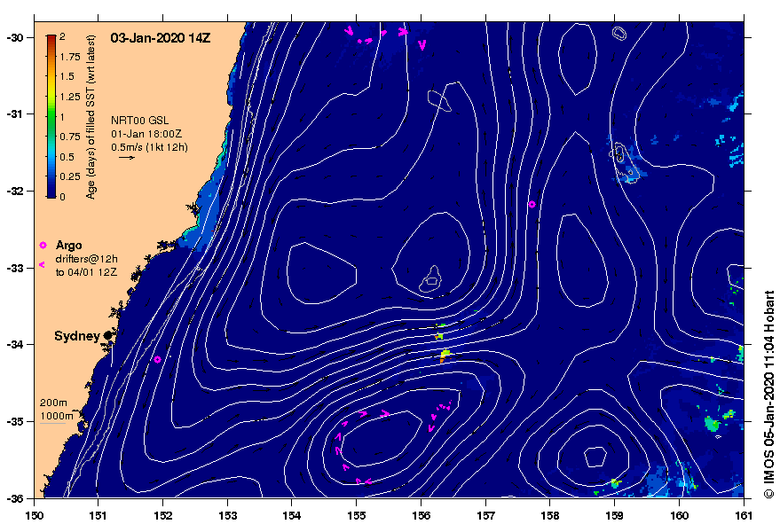Click the drifter legend arrow symbol
The width and height of the screenshot is (780, 532).
[x=42, y=264]
